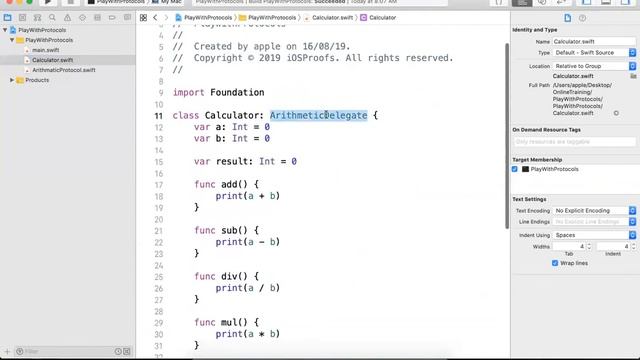The width and height of the screenshot is (640, 360).
Task: Choose file location folder icon
Action: [x=633, y=76]
